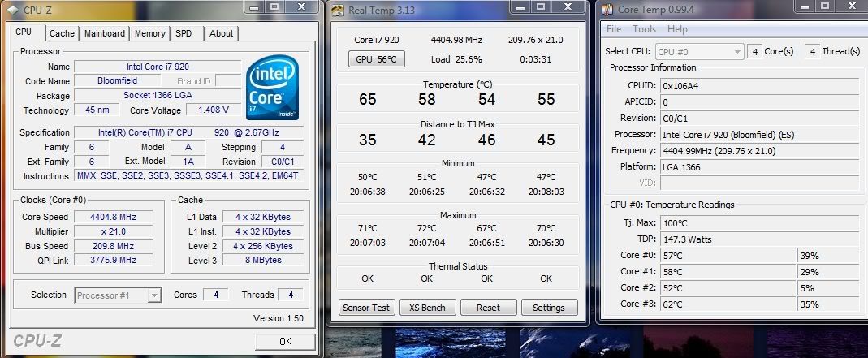Click the Bus Speed value 209.8 MHz
The image size is (868, 358).
[114, 246]
